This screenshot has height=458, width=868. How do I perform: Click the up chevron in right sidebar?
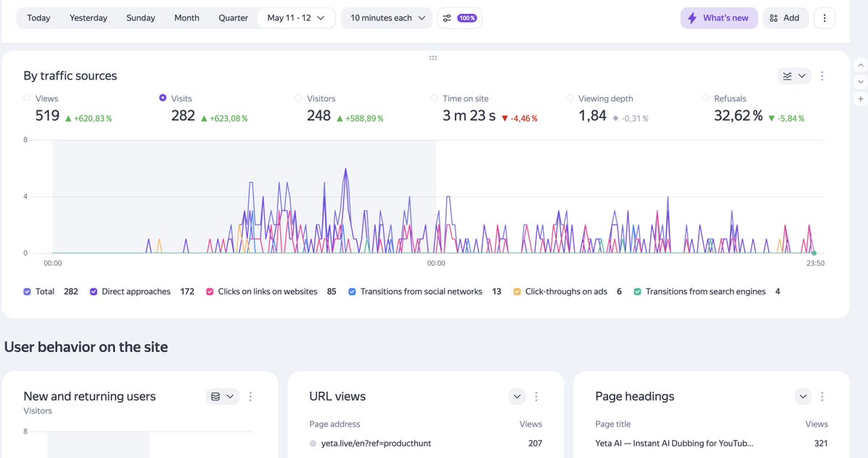click(860, 65)
